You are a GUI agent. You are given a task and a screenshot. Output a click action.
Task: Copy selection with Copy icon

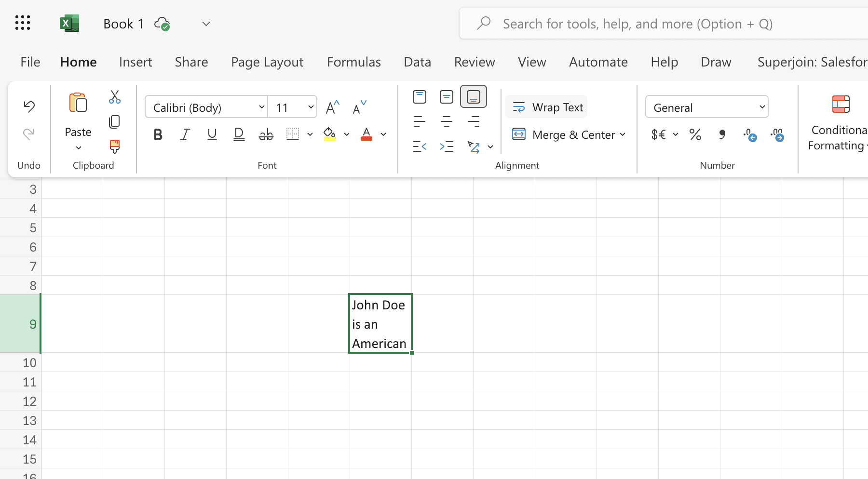115,121
